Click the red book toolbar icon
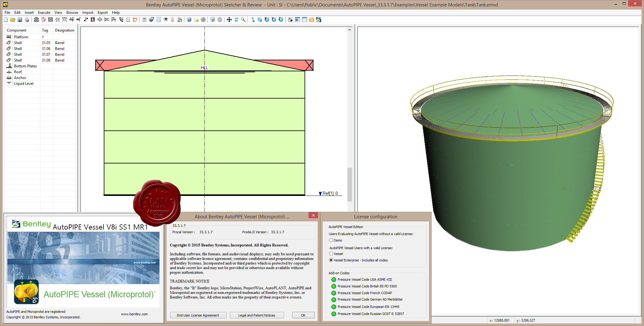This screenshot has height=326, width=644. [x=93, y=20]
